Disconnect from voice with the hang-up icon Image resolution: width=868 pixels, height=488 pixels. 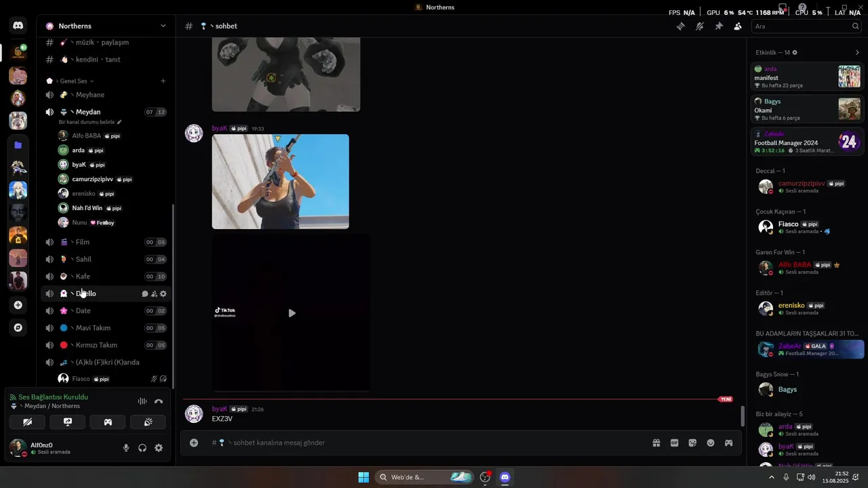point(159,401)
